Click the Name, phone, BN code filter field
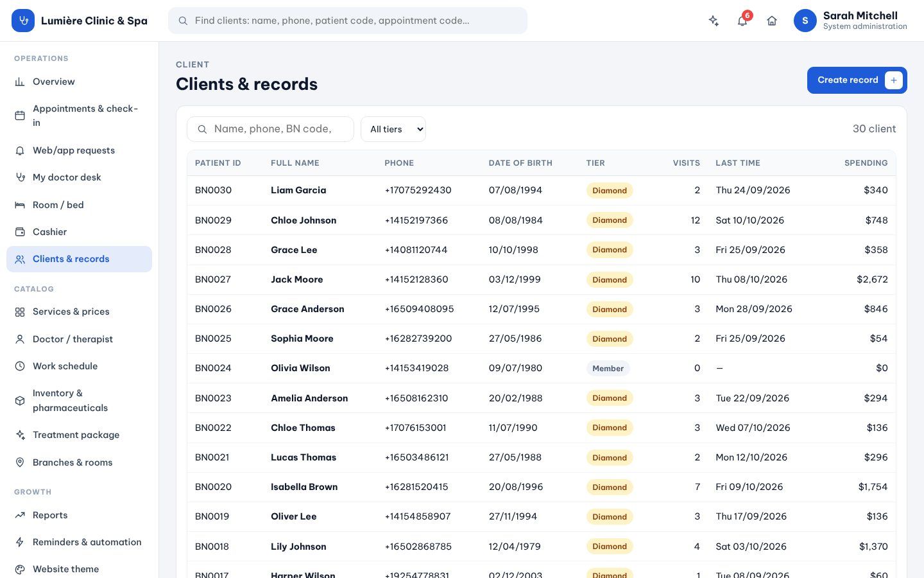This screenshot has width=924, height=578. coord(270,129)
